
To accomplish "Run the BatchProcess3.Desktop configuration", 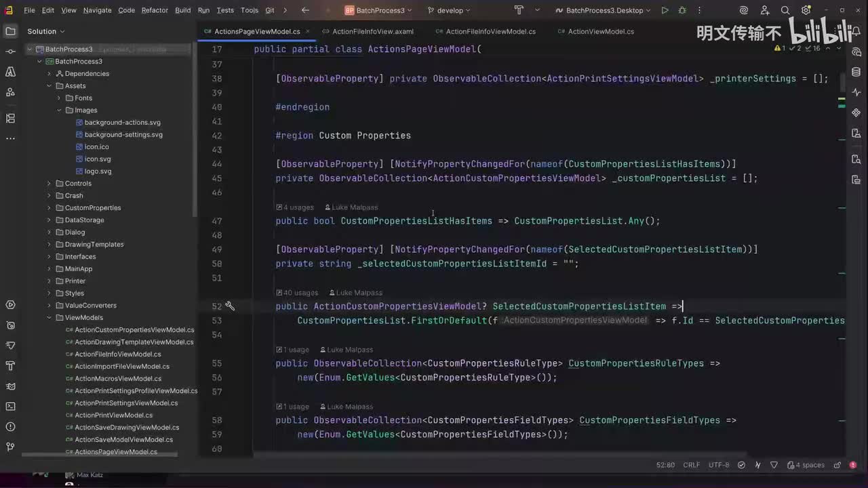I will tap(665, 10).
